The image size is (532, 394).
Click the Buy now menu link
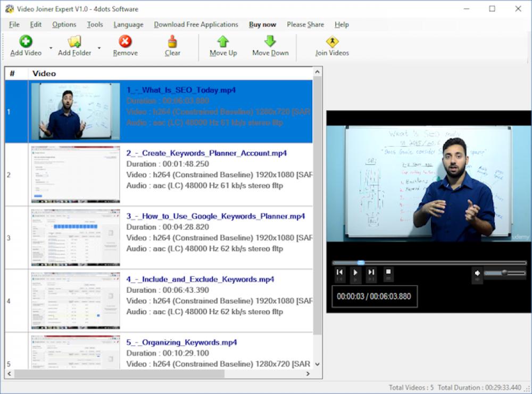tap(262, 24)
